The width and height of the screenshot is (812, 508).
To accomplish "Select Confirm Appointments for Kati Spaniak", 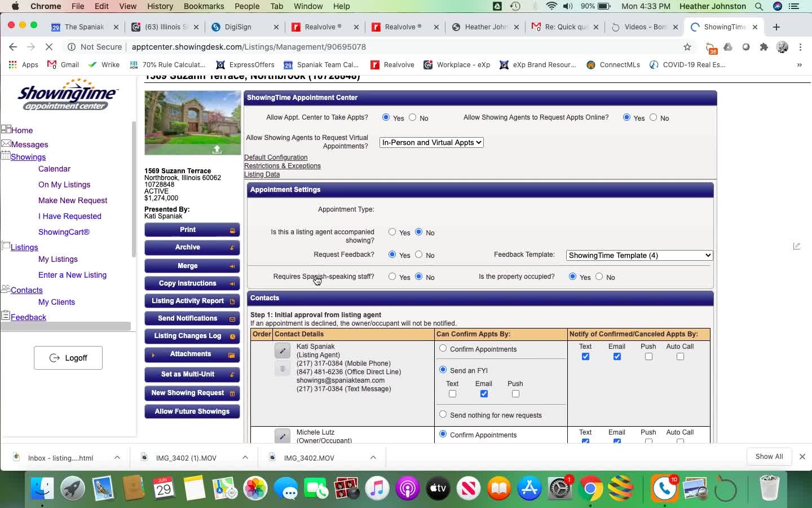I will click(443, 348).
